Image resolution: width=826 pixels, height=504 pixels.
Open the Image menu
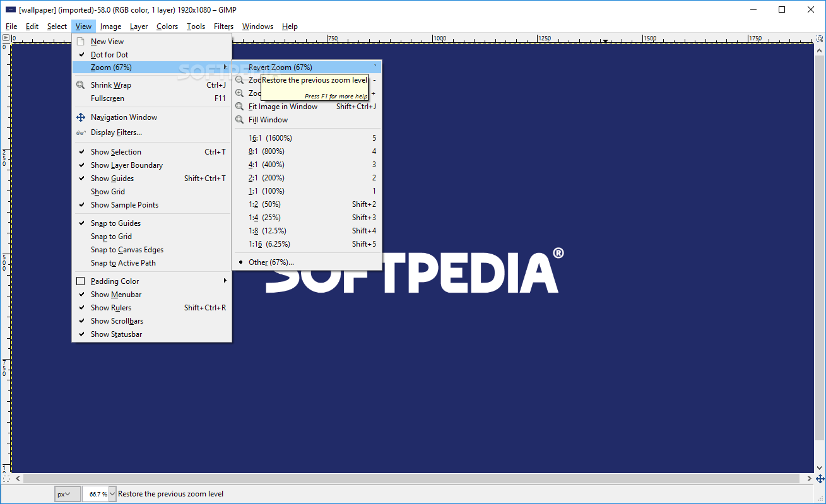click(110, 26)
